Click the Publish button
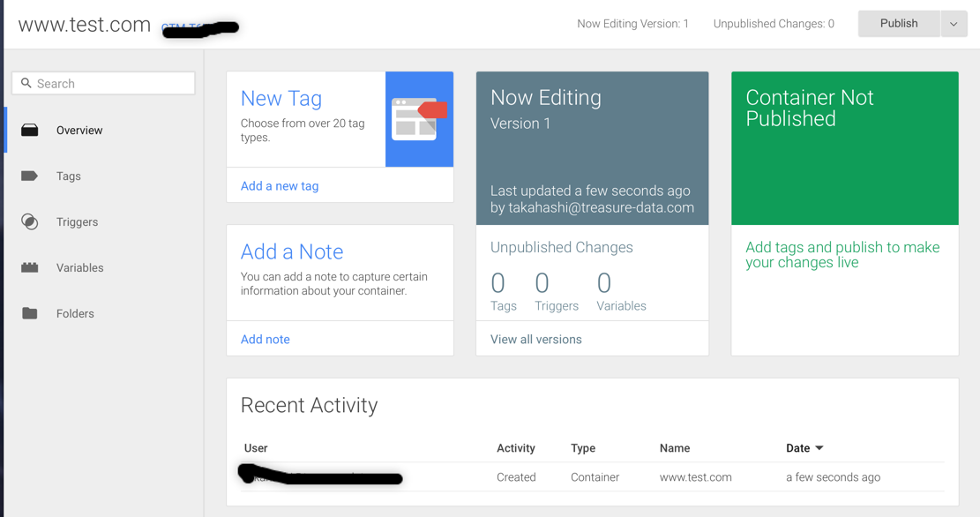Viewport: 980px width, 517px height. tap(899, 24)
